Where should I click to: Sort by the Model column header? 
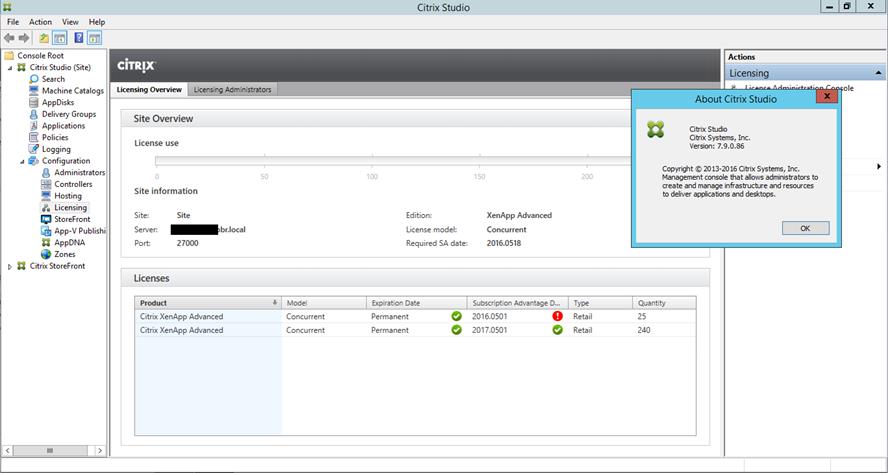pyautogui.click(x=324, y=303)
